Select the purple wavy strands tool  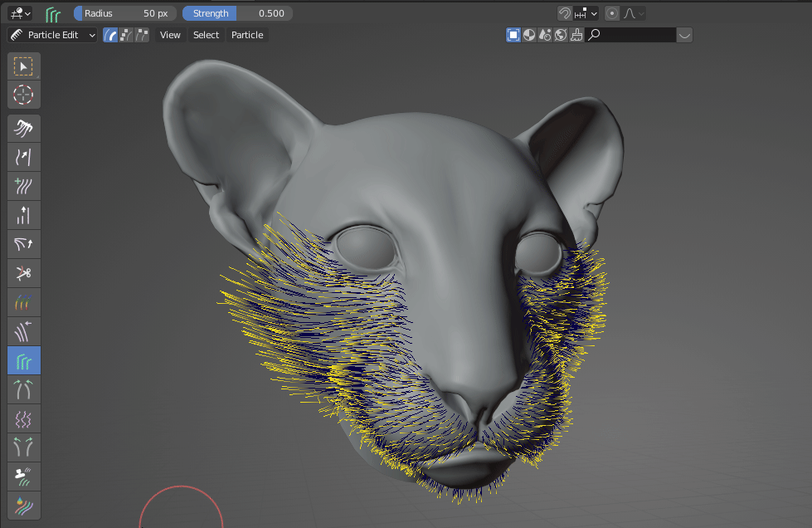click(24, 418)
